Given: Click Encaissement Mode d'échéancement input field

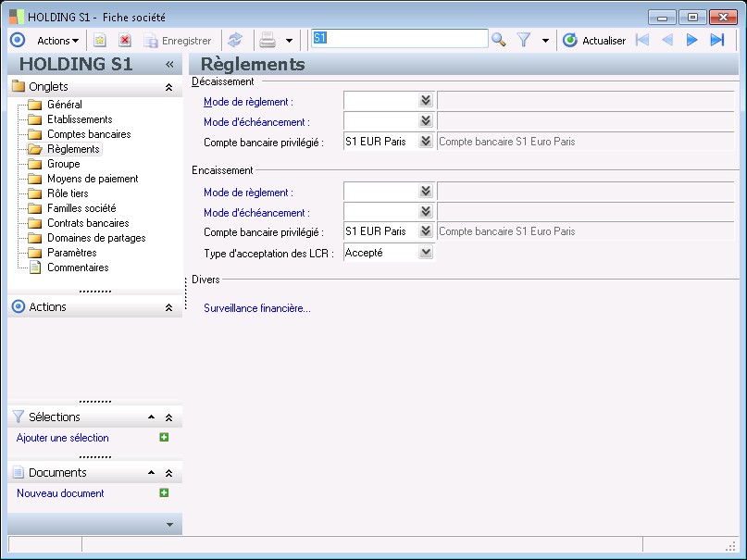Looking at the screenshot, I should [x=381, y=211].
